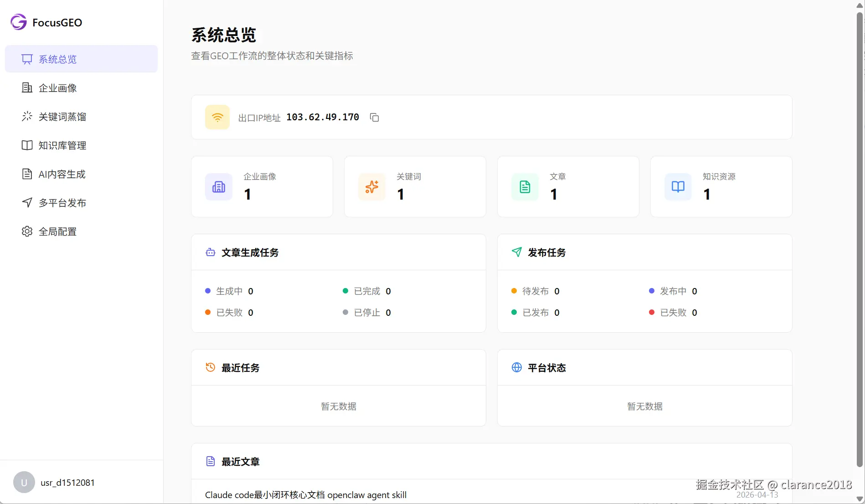Click the clock icon next to 最近任务

click(210, 367)
